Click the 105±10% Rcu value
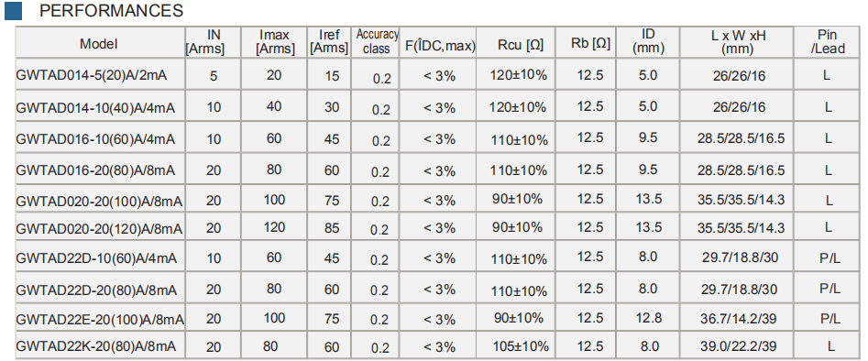 pos(521,346)
